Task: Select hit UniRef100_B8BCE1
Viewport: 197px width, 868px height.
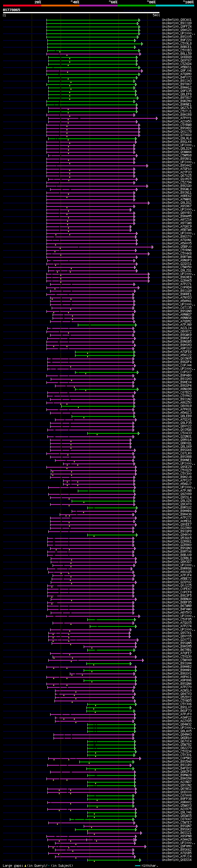Action: pos(177,47)
